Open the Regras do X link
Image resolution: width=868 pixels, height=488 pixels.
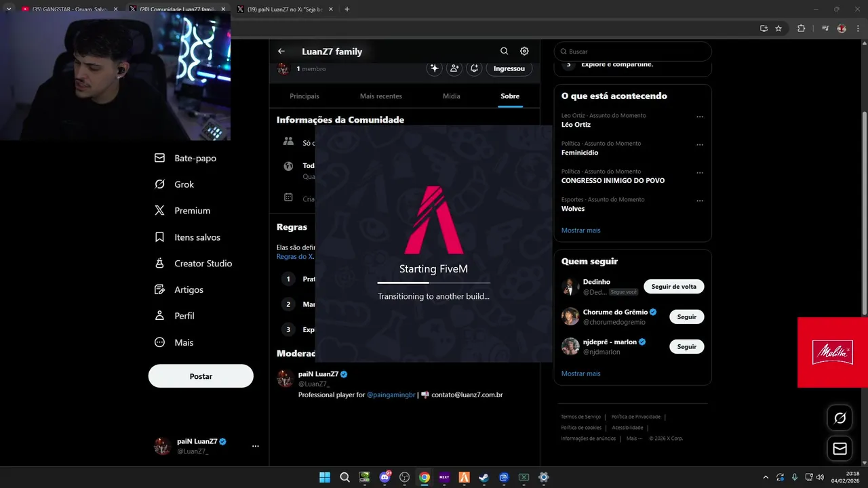295,257
